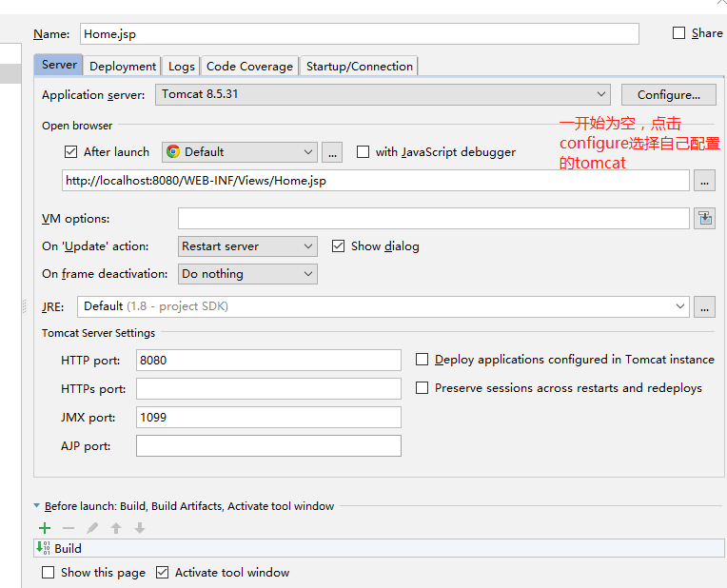727x588 pixels.
Task: Switch to the Logs tab
Action: 182,67
